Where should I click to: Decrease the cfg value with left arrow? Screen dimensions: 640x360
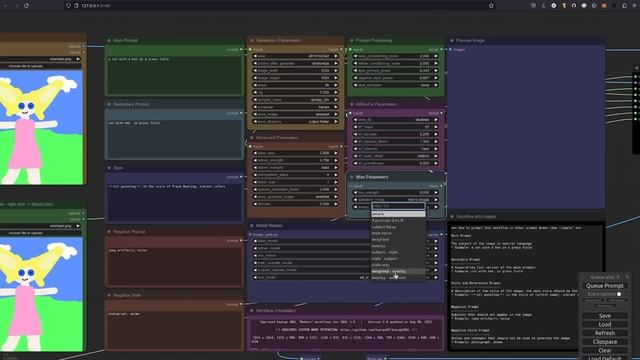click(255, 92)
